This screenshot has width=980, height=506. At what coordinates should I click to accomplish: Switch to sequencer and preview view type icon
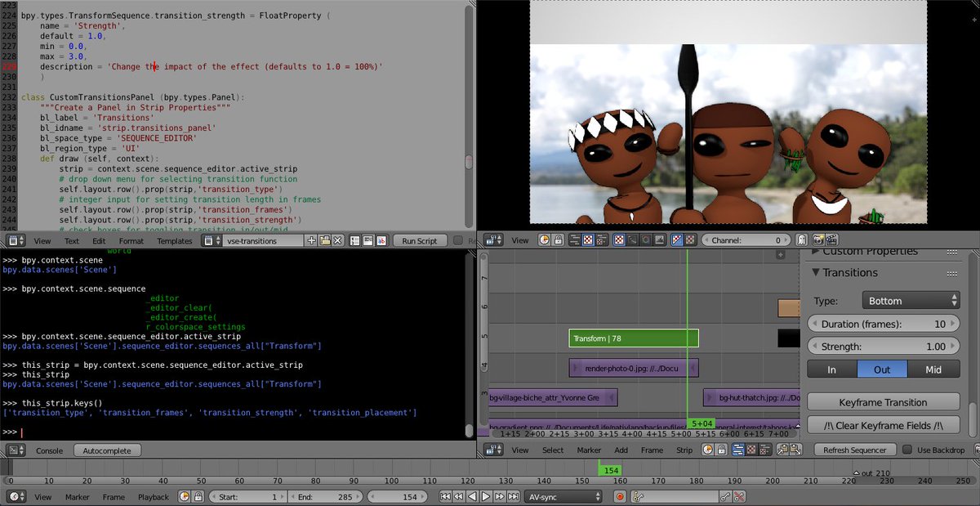pyautogui.click(x=601, y=240)
